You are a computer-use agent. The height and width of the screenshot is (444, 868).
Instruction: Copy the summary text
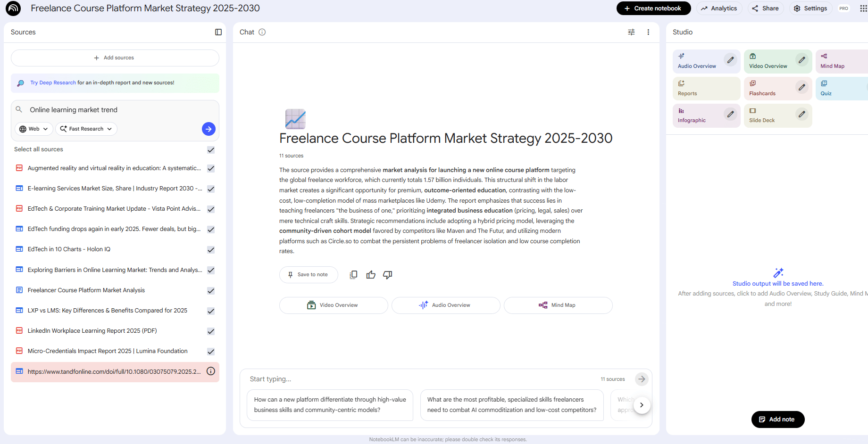(x=353, y=275)
